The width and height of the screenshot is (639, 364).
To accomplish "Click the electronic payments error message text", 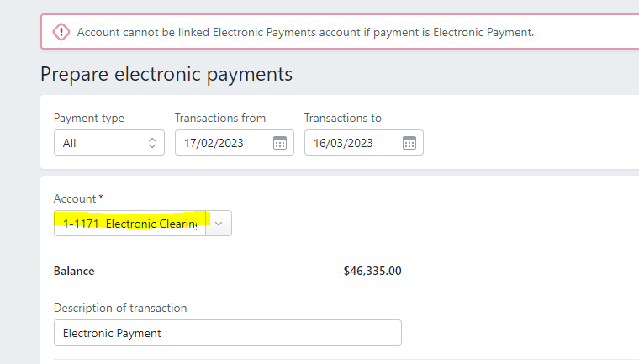I will pyautogui.click(x=305, y=32).
